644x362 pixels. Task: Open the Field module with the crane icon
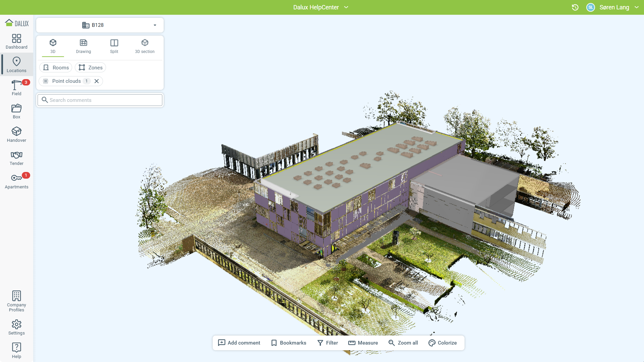click(x=16, y=88)
